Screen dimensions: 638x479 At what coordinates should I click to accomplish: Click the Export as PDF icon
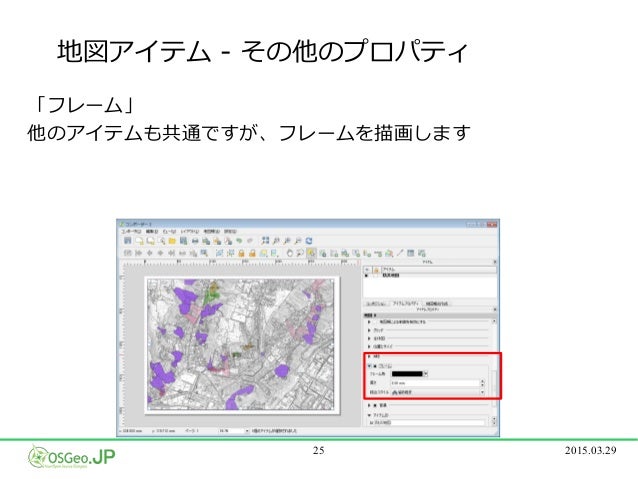pos(228,241)
